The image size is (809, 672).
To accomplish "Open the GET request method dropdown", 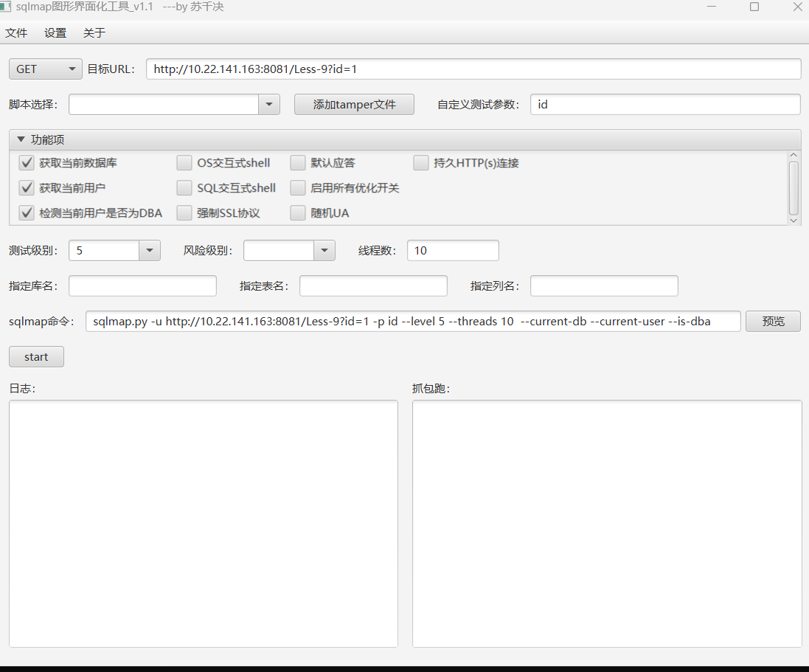I will [46, 69].
